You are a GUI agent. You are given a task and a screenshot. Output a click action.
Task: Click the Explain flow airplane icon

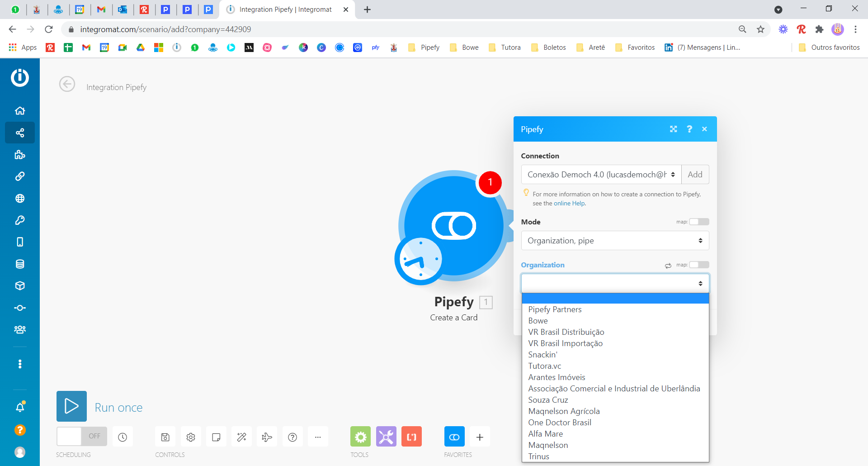tap(267, 437)
